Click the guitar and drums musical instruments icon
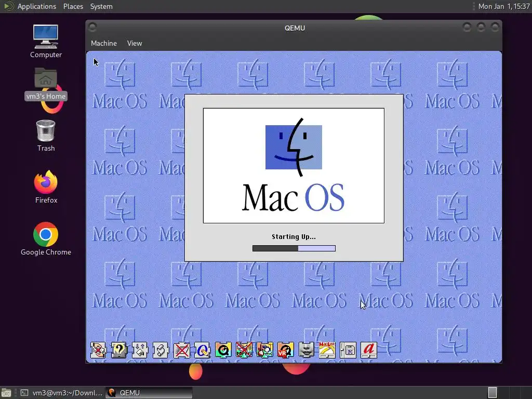Image resolution: width=532 pixels, height=399 pixels. click(264, 350)
